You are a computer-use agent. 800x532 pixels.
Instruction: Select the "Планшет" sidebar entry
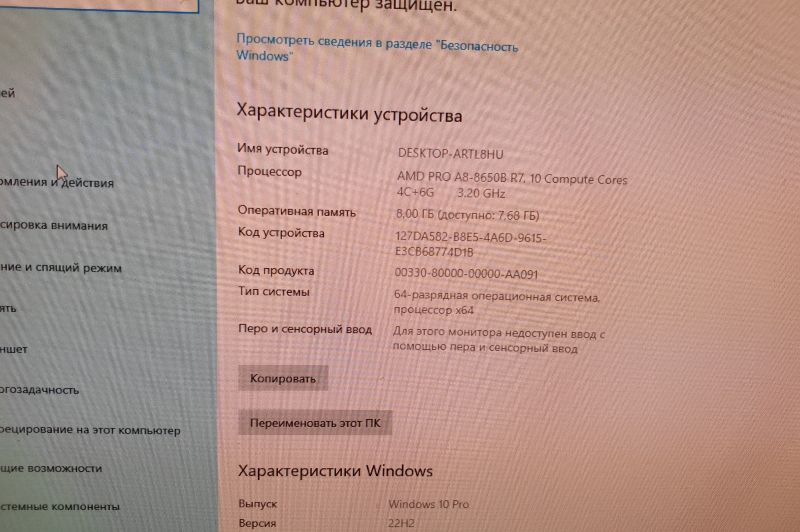[14, 349]
